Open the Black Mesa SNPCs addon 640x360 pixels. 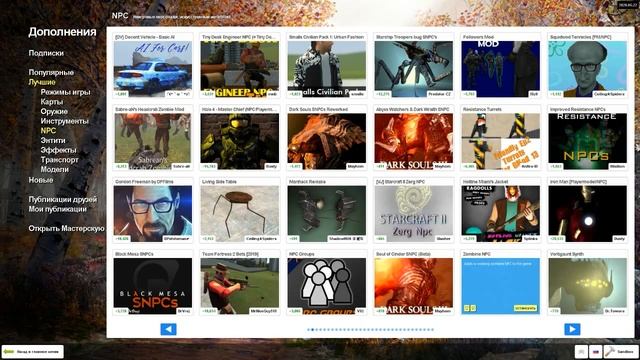tap(153, 286)
